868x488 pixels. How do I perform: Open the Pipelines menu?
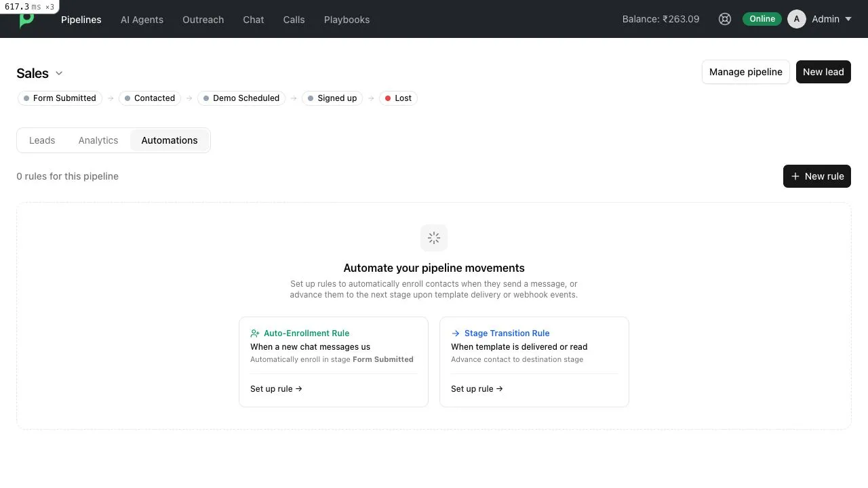click(81, 20)
